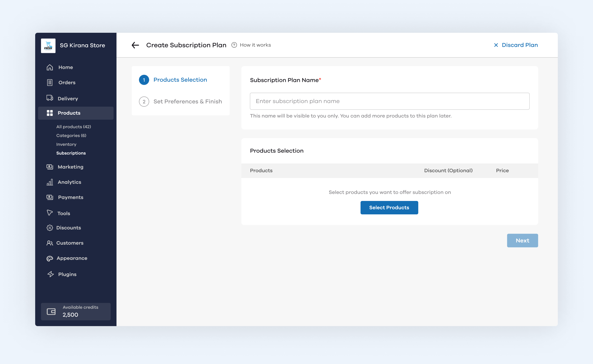
Task: Select the Analytics bar chart icon
Action: click(x=50, y=182)
